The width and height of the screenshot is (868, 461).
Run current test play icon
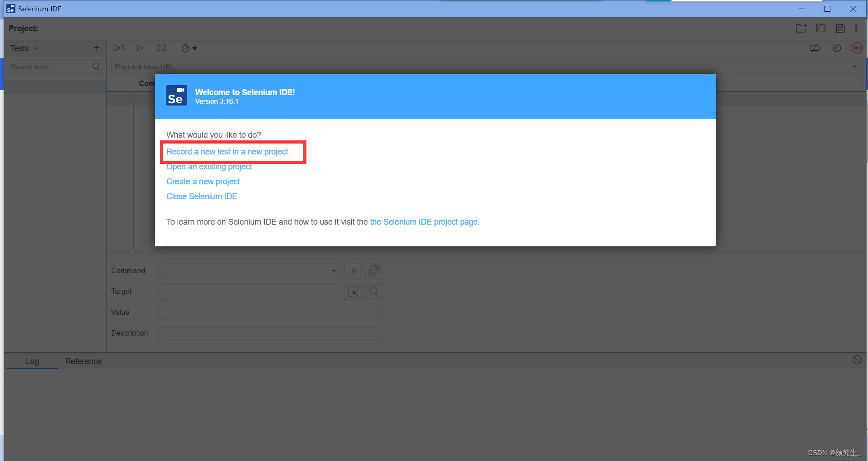click(x=140, y=48)
